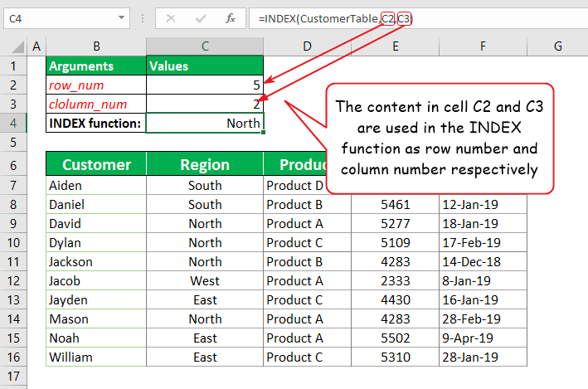Image resolution: width=588 pixels, height=389 pixels.
Task: Select the date 9-Apr-19
Action: 483,338
